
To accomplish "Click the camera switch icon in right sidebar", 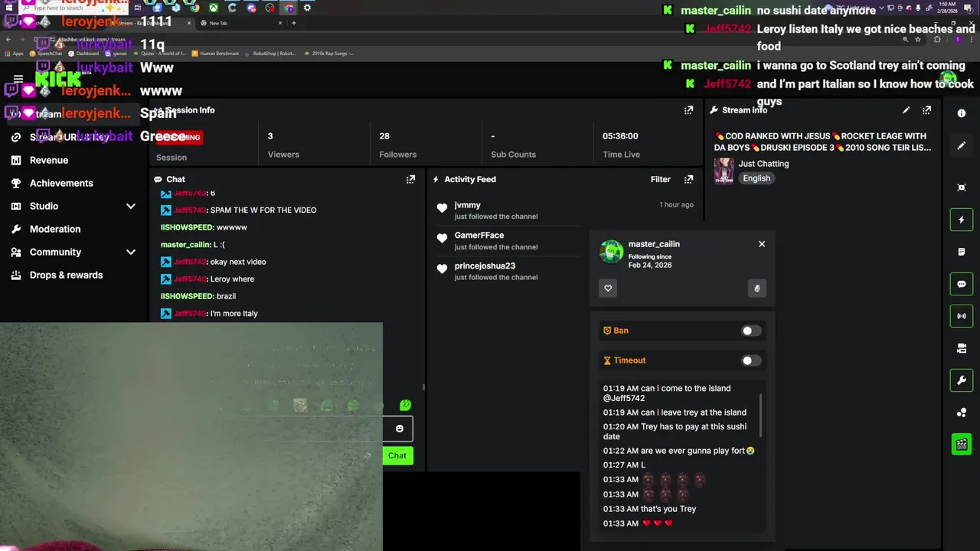I will pos(962,348).
